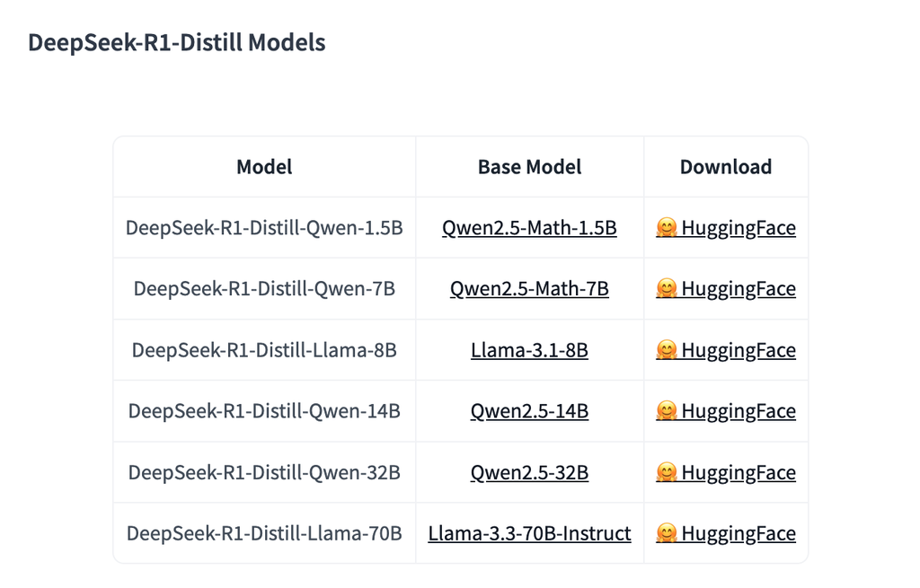The height and width of the screenshot is (588, 920).
Task: Open the Qwen2.5-Math-7B base model link
Action: pyautogui.click(x=529, y=288)
